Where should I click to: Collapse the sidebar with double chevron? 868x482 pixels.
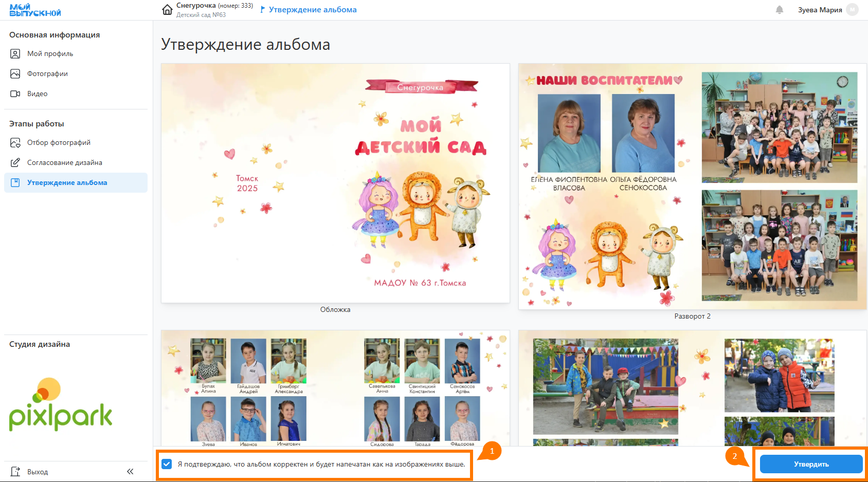pyautogui.click(x=130, y=472)
